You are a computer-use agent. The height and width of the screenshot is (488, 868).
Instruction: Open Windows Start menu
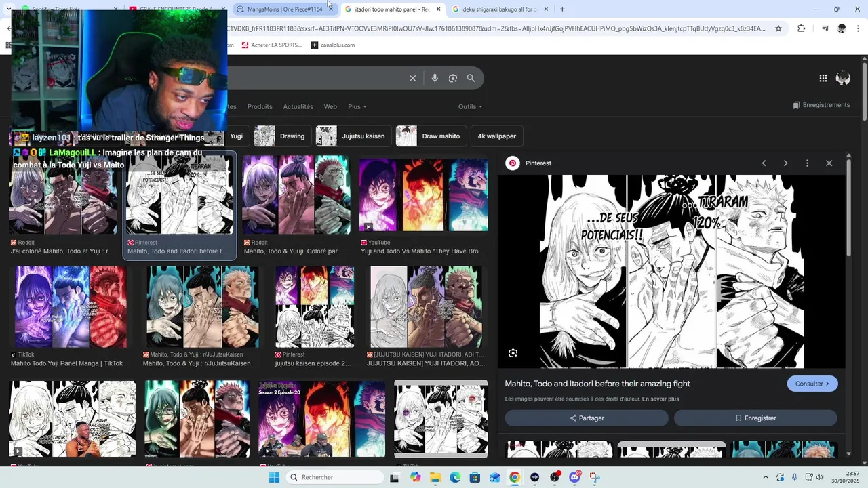point(274,477)
